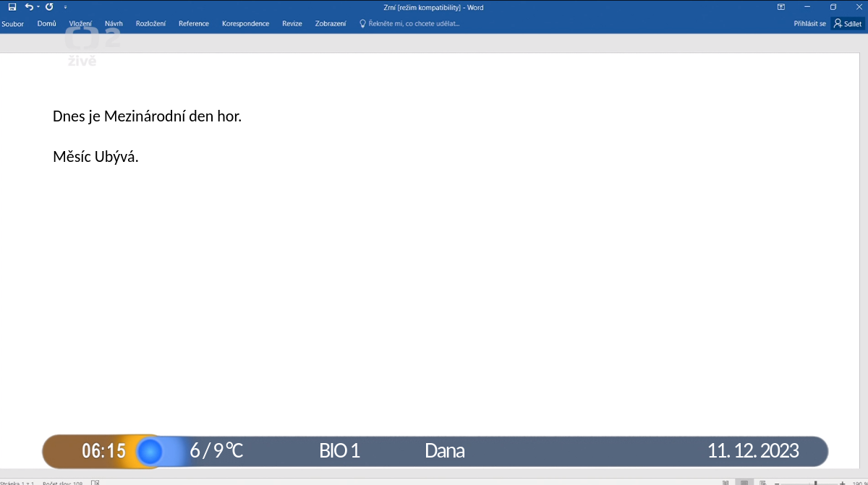The width and height of the screenshot is (868, 485).
Task: Switch to the Vložení ribbon tab
Action: click(x=80, y=24)
